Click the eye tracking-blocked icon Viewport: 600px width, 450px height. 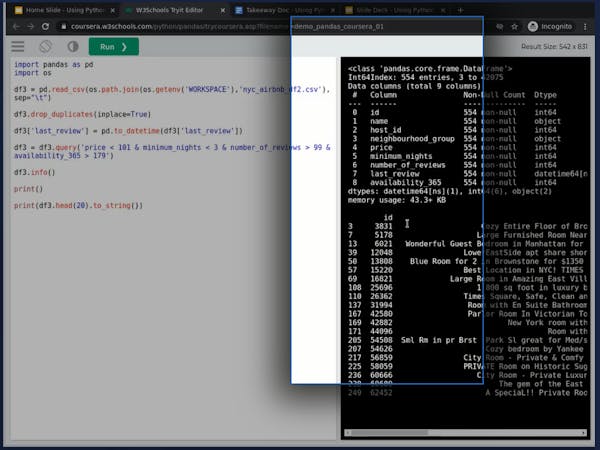point(500,26)
